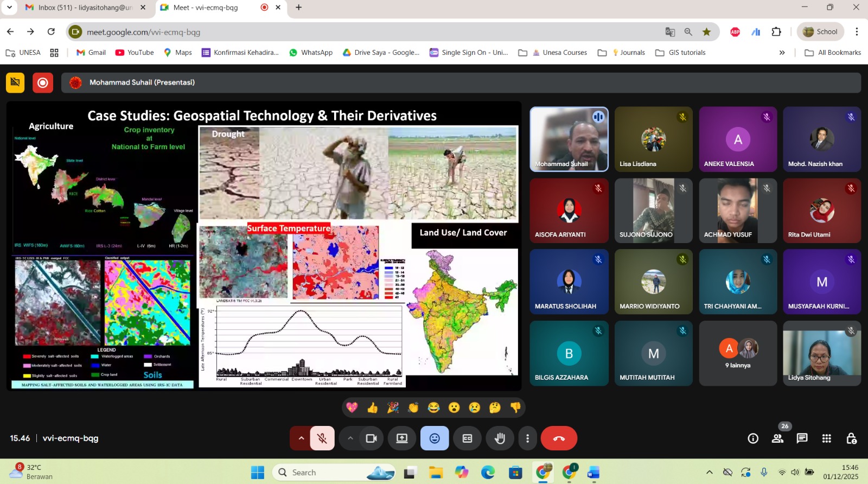Toggle closed captions

(467, 438)
